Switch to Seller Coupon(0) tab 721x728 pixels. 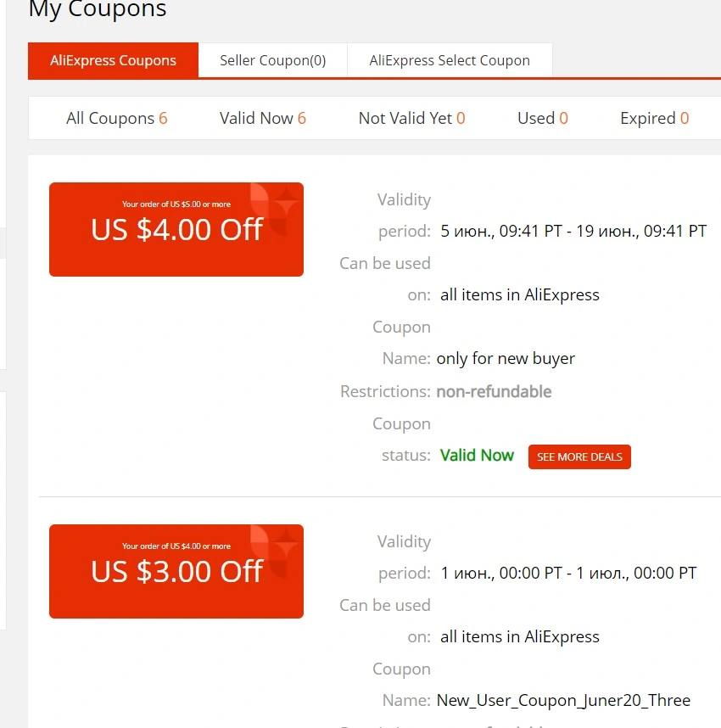pos(272,60)
